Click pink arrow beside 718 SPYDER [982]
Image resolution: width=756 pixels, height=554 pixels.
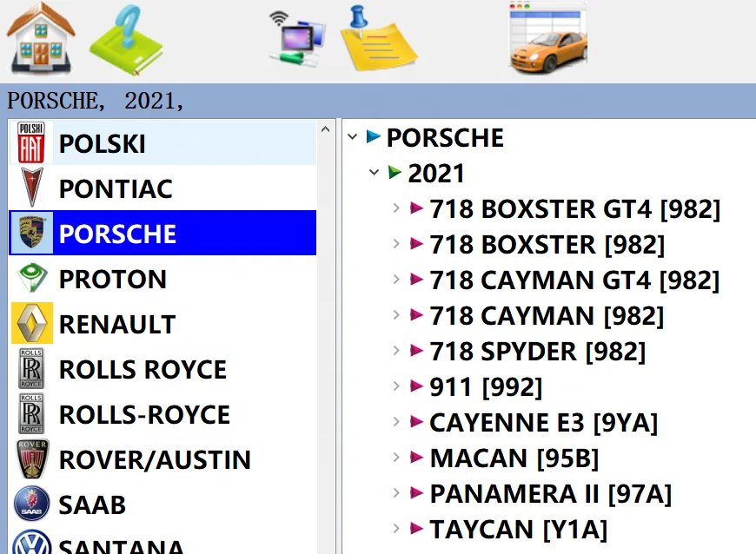pyautogui.click(x=416, y=350)
